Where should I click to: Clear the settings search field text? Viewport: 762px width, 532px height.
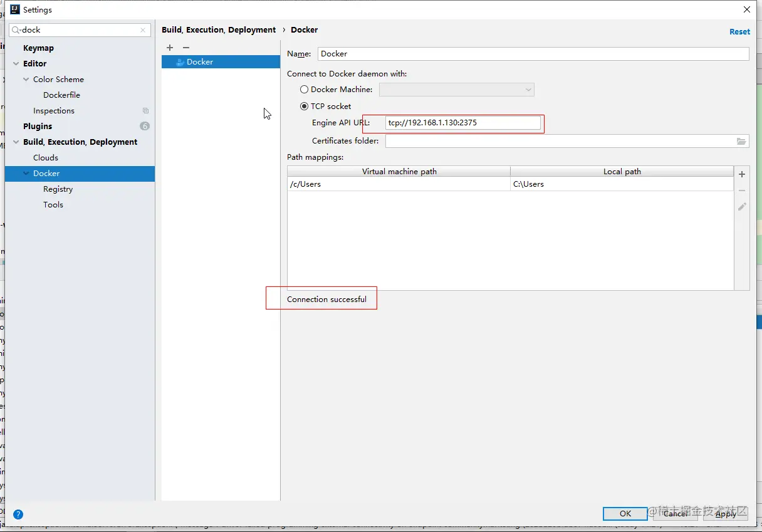[x=144, y=30]
